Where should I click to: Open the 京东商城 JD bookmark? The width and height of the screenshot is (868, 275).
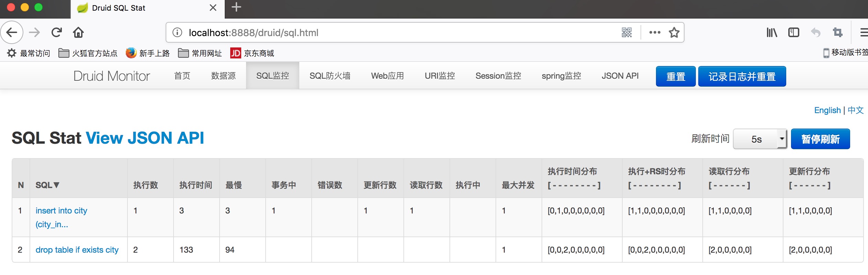(252, 53)
